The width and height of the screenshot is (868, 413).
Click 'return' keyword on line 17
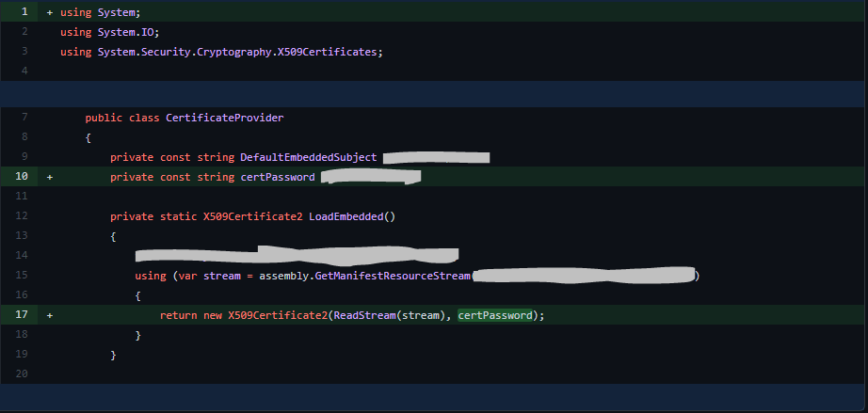(x=178, y=315)
